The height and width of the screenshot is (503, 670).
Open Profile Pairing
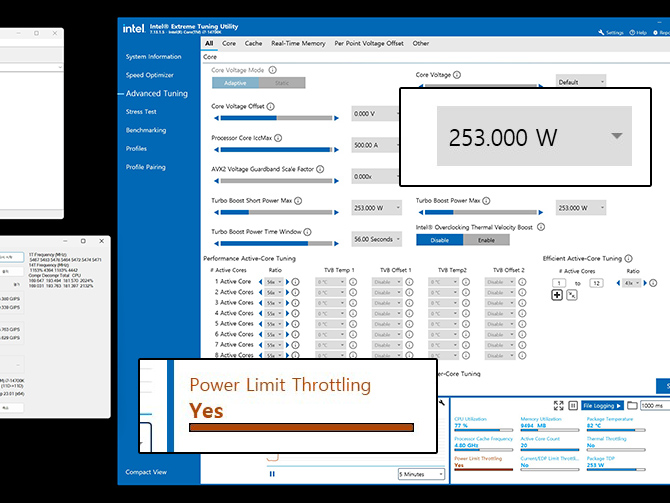tap(145, 167)
